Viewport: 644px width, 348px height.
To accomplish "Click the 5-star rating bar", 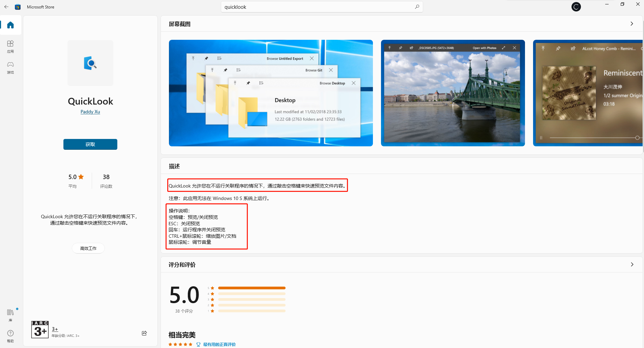I will pyautogui.click(x=252, y=288).
